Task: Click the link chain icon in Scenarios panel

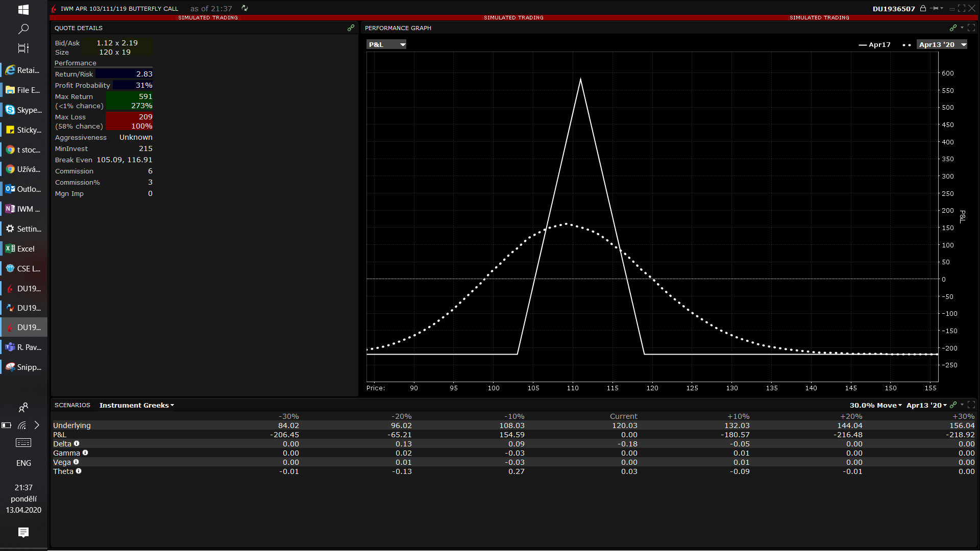Action: pyautogui.click(x=953, y=405)
